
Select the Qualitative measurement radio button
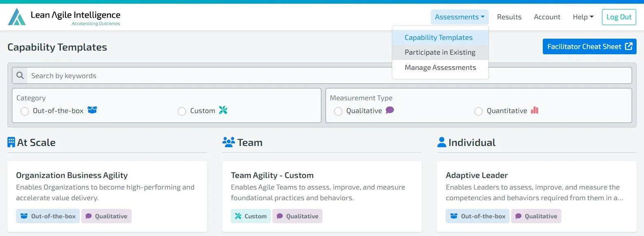(x=338, y=111)
